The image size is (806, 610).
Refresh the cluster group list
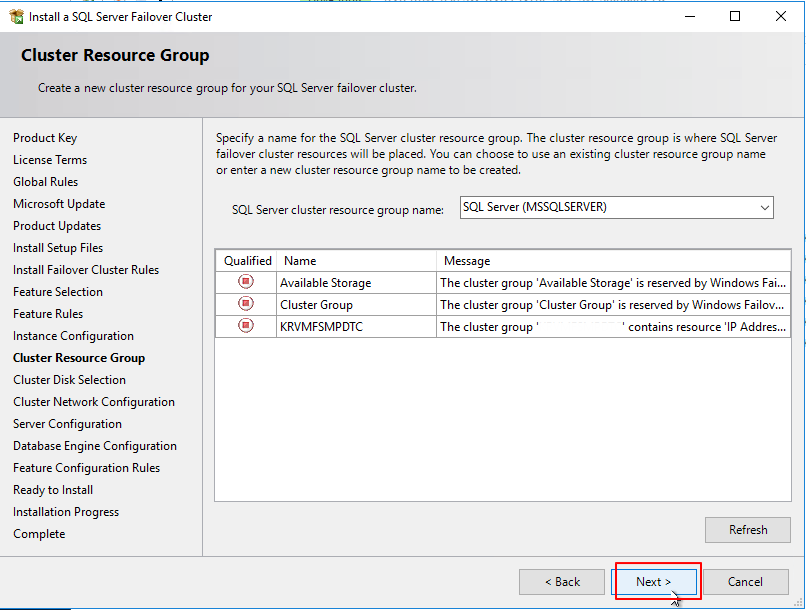coord(748,530)
